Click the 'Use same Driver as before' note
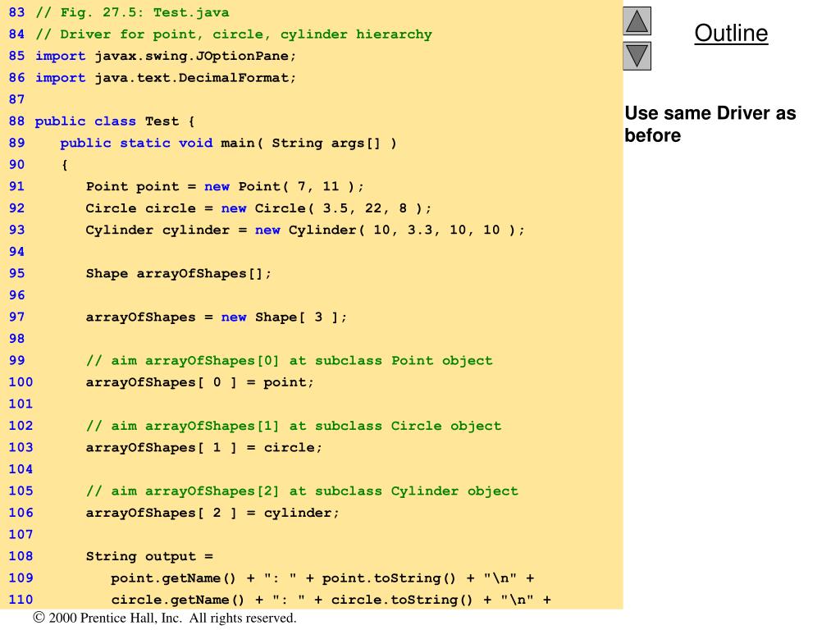This screenshot has width=840, height=630. point(710,125)
